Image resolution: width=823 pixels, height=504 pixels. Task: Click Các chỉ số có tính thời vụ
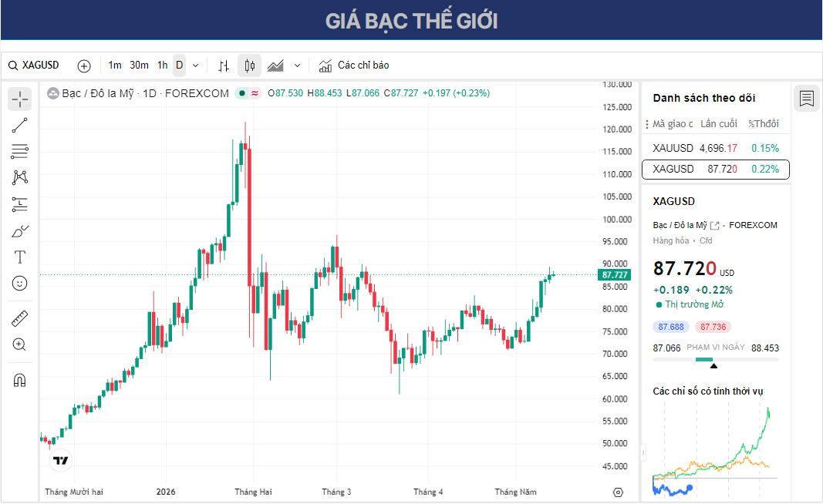point(707,391)
